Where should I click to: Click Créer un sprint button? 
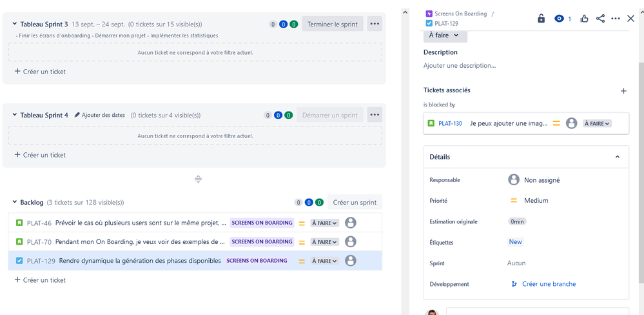[355, 202]
